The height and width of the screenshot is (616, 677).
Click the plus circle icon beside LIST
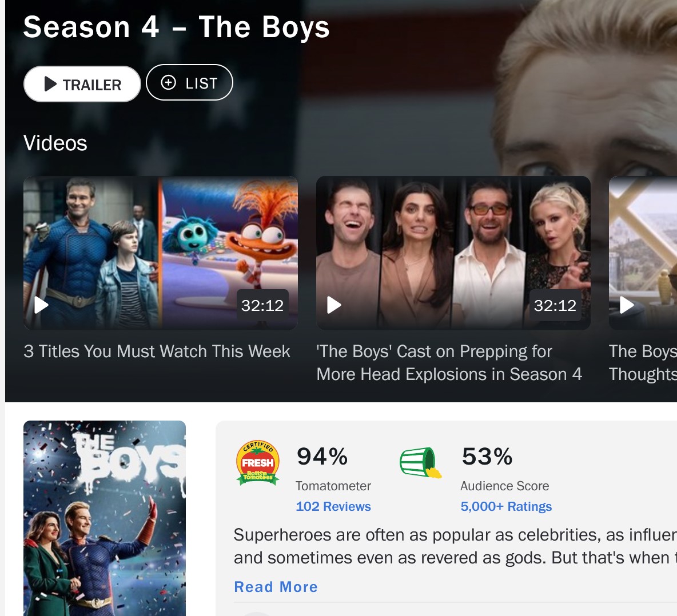pyautogui.click(x=168, y=82)
